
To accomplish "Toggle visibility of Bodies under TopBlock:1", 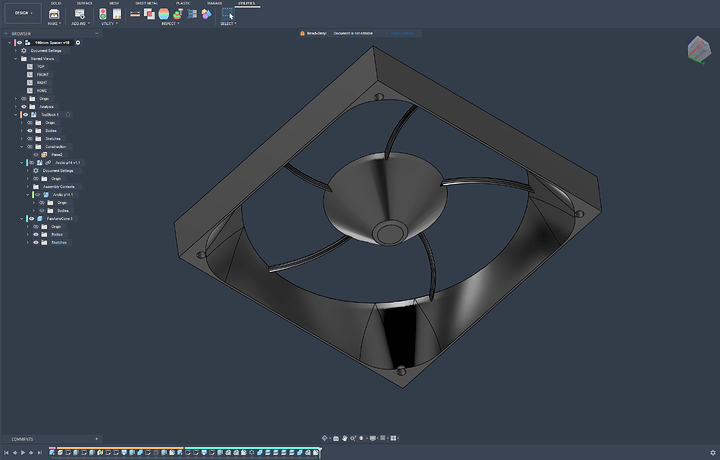I will click(x=30, y=131).
